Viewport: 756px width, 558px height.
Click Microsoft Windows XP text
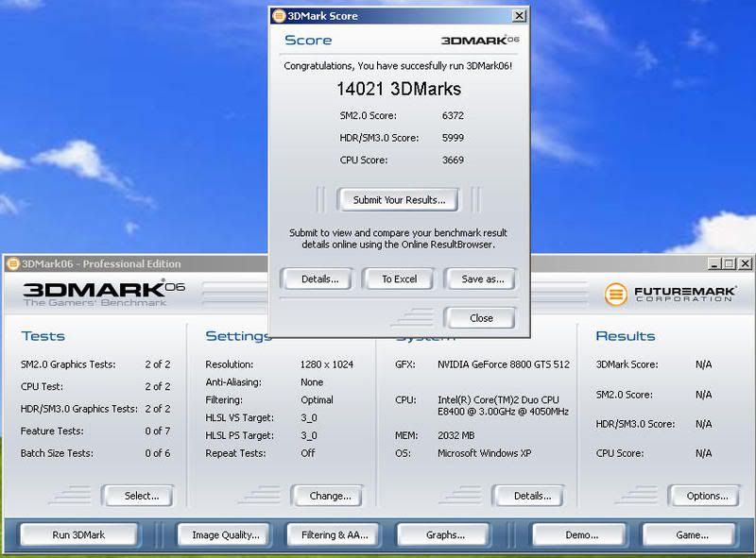pyautogui.click(x=484, y=453)
